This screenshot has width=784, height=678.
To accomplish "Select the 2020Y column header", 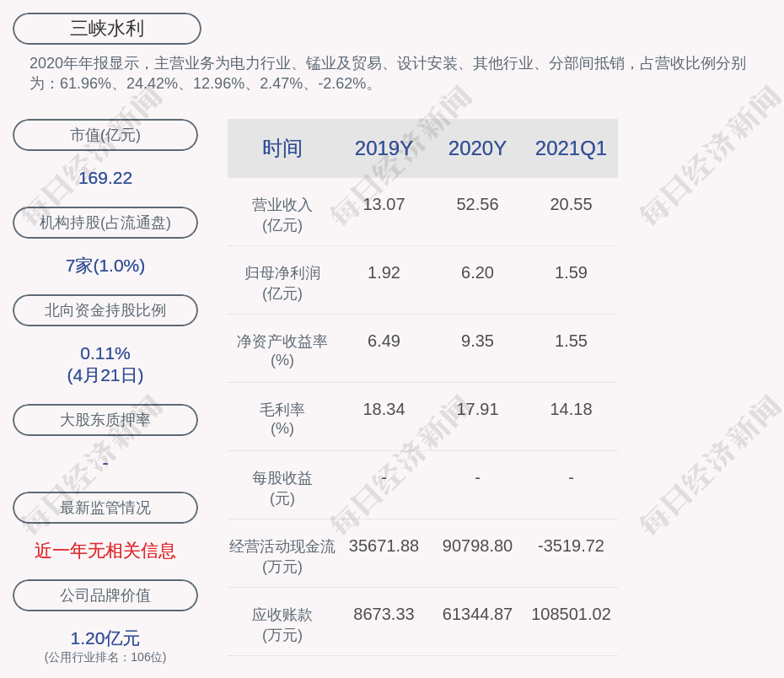I will (x=477, y=148).
